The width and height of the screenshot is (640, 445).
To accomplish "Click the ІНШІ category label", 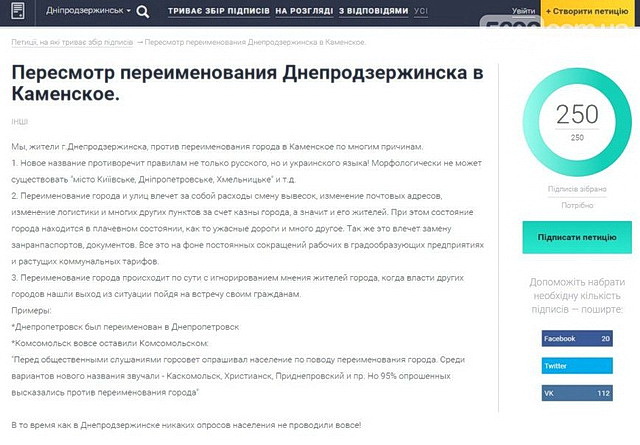I will [x=20, y=122].
